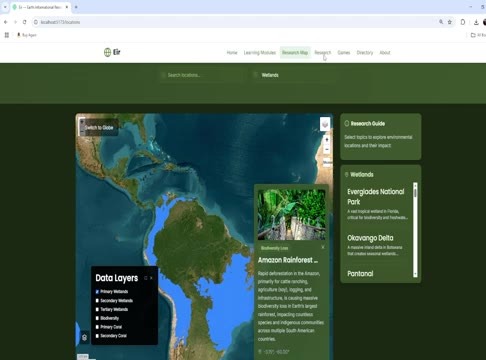
Task: Enable Secondary Coral layer
Action: [97, 336]
